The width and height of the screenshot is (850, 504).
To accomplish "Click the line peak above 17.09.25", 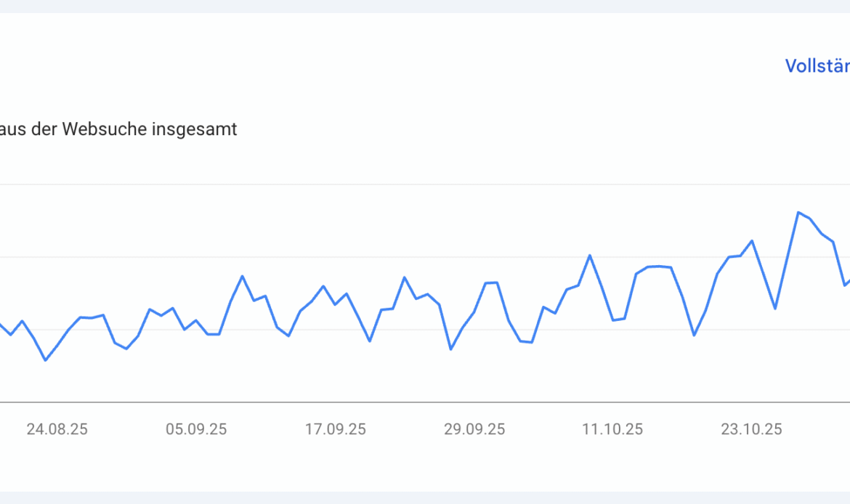I will (323, 286).
